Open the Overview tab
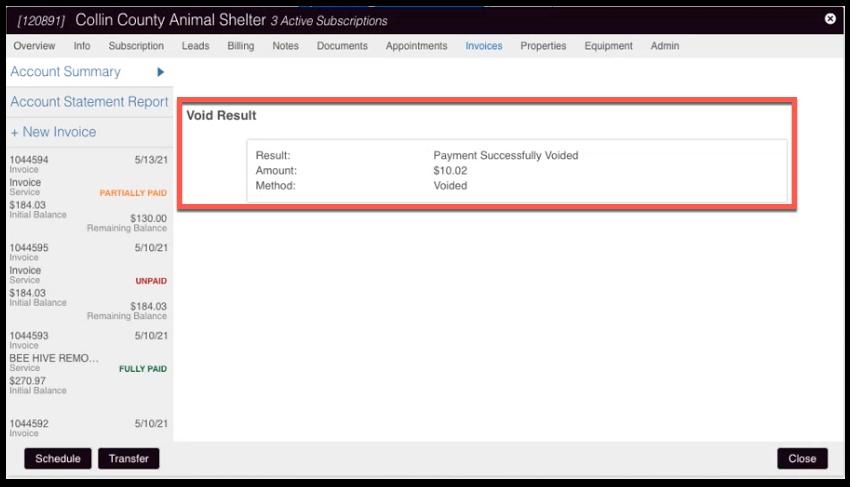 pos(34,46)
